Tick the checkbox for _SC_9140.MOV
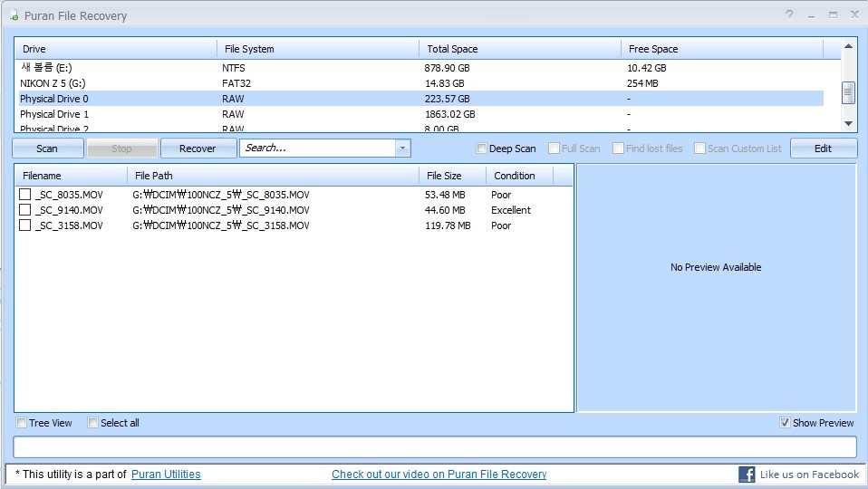The height and width of the screenshot is (489, 868). [x=24, y=210]
